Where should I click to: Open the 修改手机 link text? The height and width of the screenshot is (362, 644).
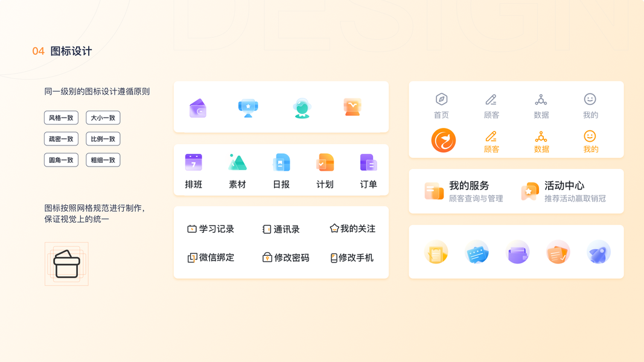356,258
